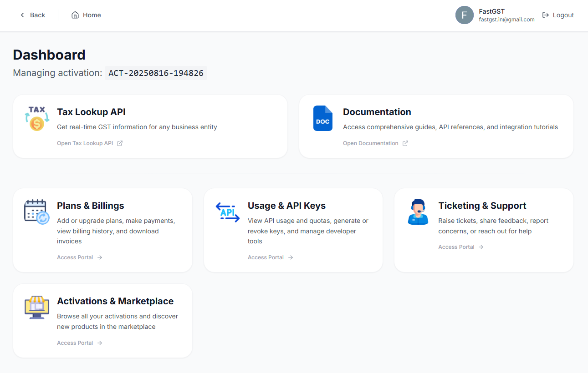Click the FastGST account name

492,11
